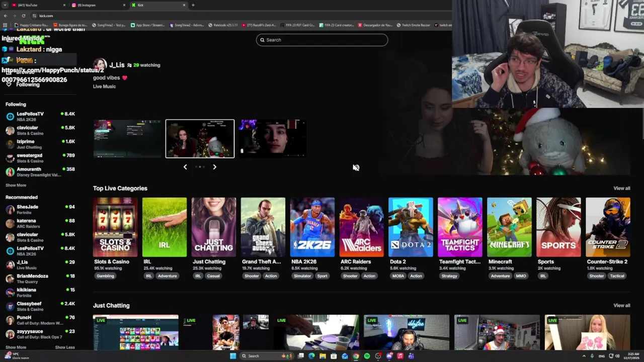Open the Live Music category link under J_Lis
644x362 pixels.
tap(104, 86)
